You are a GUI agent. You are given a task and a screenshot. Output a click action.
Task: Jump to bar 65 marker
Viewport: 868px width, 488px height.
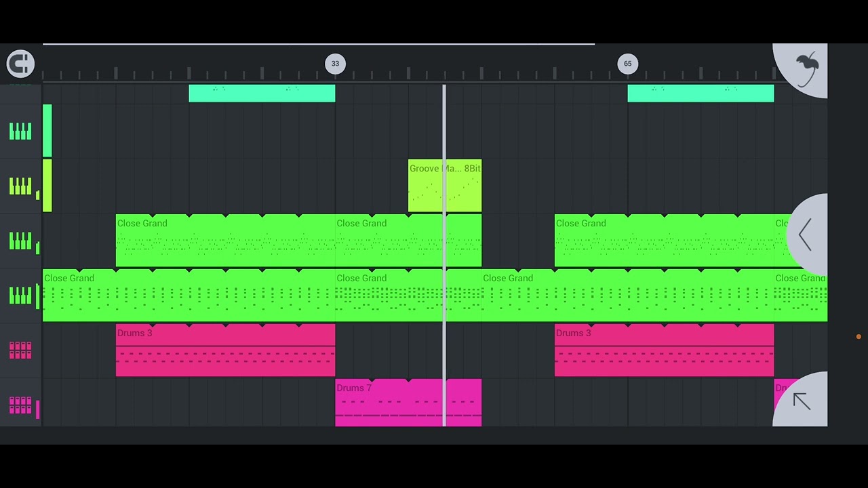(628, 64)
